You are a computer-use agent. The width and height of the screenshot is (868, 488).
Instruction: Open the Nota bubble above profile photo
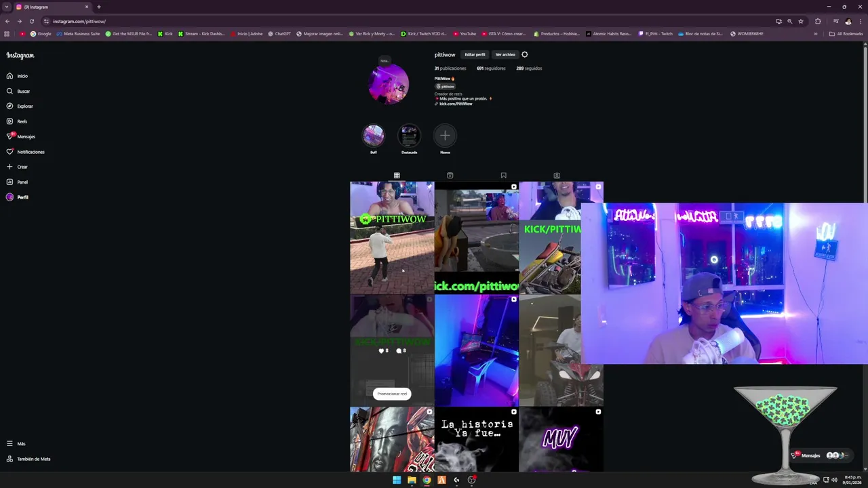click(384, 61)
